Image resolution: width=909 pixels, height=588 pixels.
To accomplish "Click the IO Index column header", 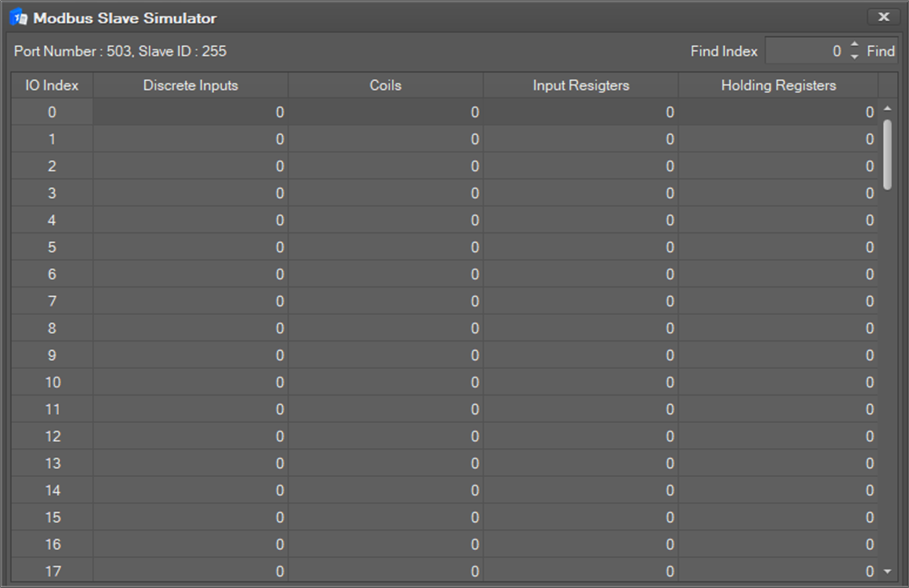I will (x=52, y=85).
